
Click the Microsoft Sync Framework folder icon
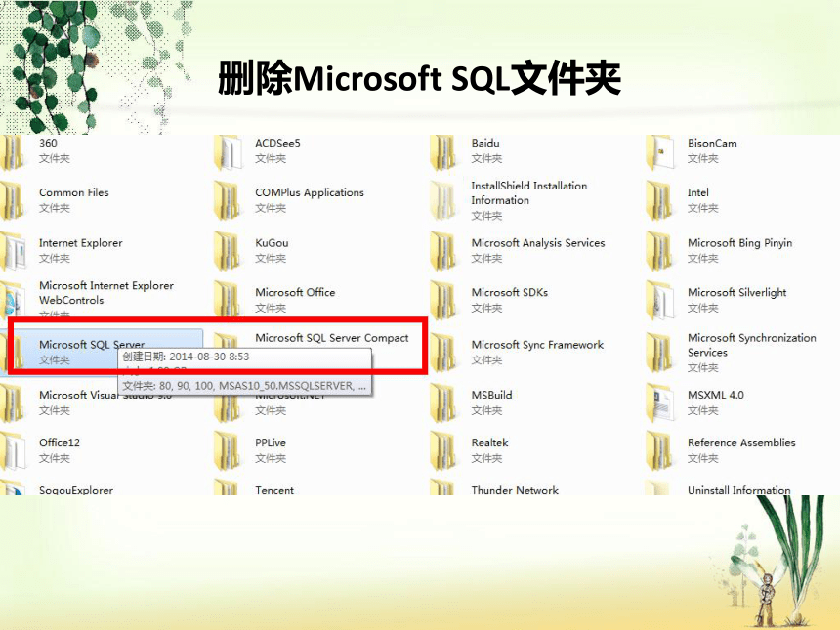tap(443, 353)
